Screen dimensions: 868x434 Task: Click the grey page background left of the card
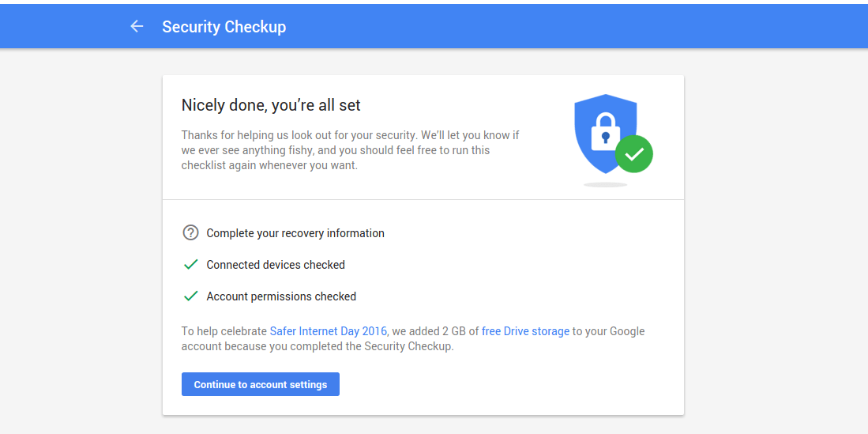tap(79, 237)
